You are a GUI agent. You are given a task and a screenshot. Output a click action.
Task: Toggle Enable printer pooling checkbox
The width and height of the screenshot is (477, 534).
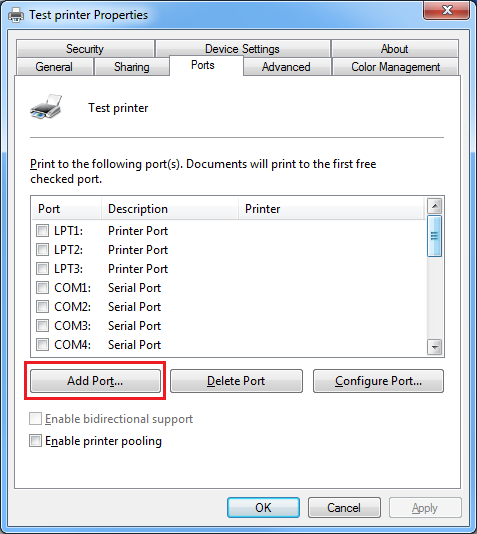pos(35,440)
